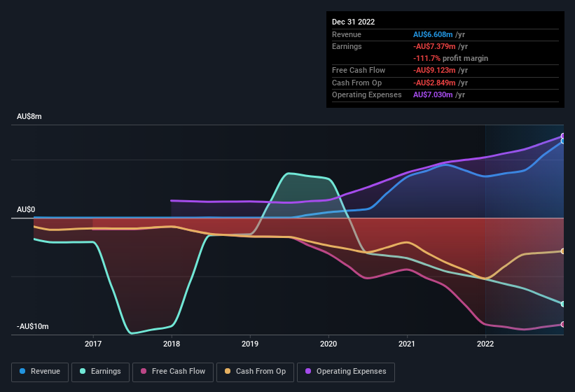The image size is (575, 392).
Task: Toggle the Operating Expenses legend button
Action: click(x=346, y=372)
